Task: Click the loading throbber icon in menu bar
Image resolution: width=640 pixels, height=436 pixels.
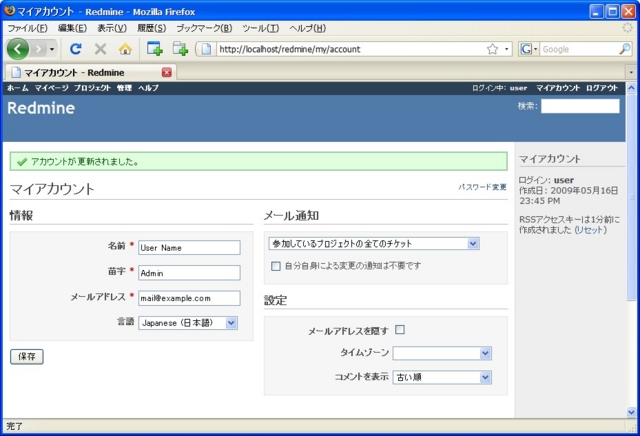Action: point(627,28)
